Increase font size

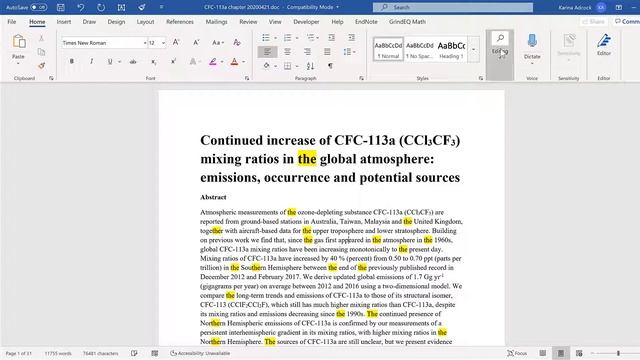pos(176,42)
